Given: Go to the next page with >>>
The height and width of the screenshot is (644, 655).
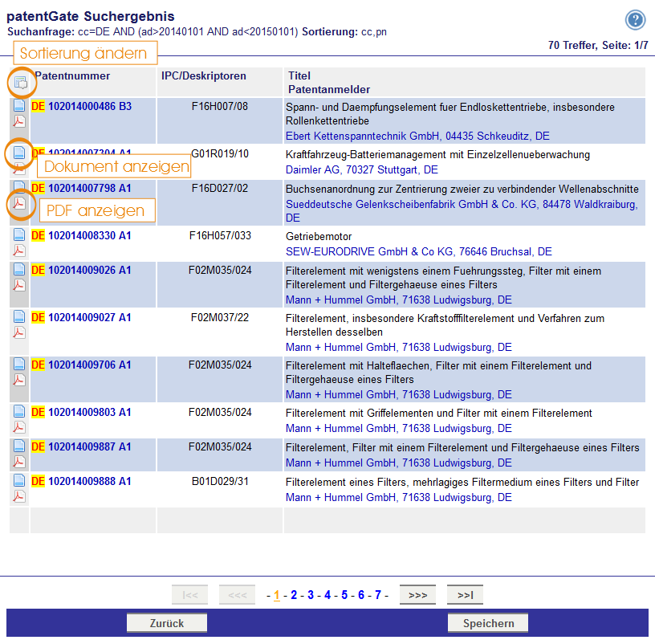Looking at the screenshot, I should 417,595.
